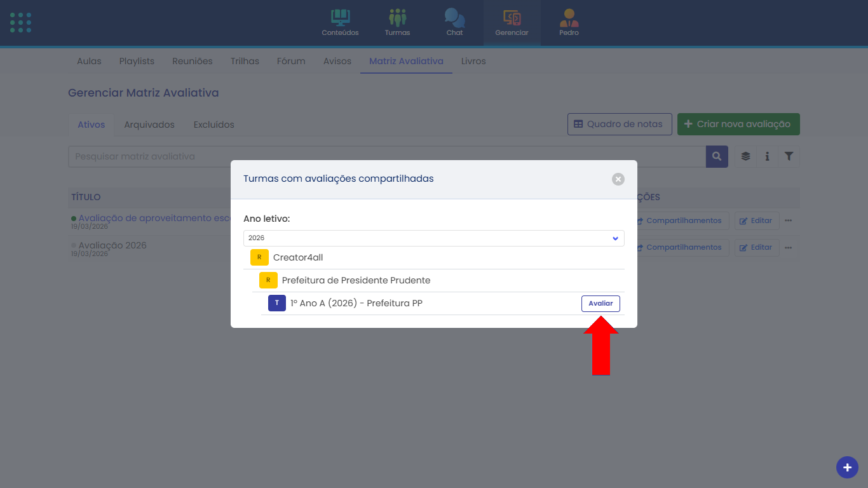Screen dimensions: 868x488
Task: Select Prefeitura de Presidente Prudente row
Action: pos(438,280)
